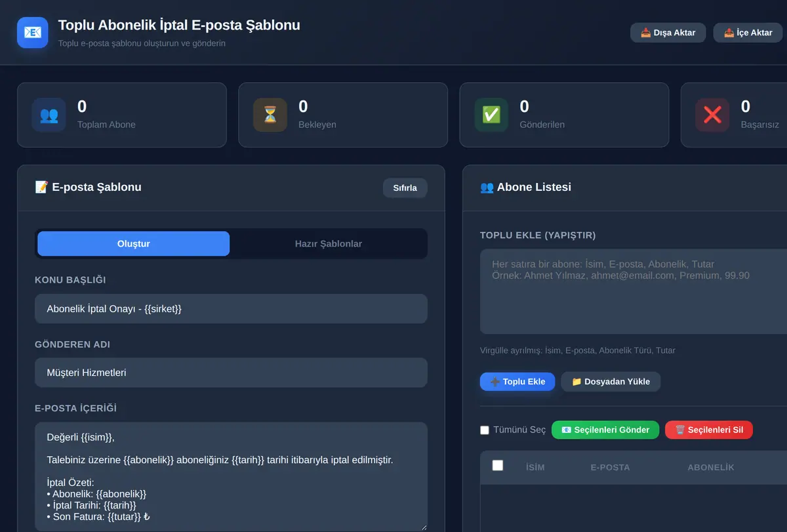
Task: Click the Toplu Ekle paste textarea
Action: pos(634,292)
